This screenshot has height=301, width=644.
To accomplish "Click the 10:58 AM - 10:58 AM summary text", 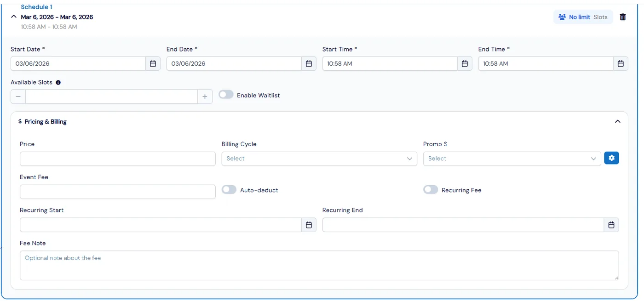I will [49, 27].
